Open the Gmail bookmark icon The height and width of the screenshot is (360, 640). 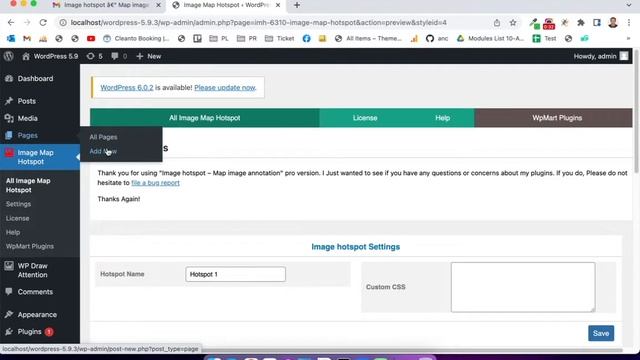(27, 38)
